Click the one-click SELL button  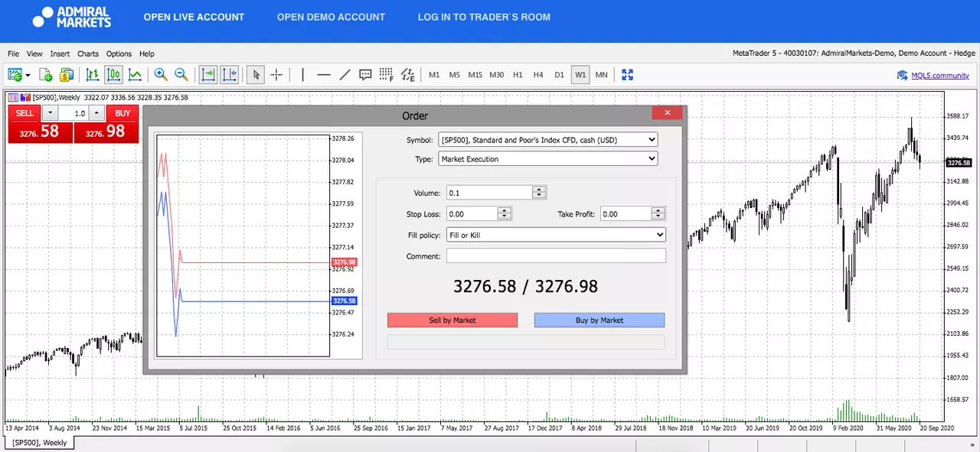(24, 113)
